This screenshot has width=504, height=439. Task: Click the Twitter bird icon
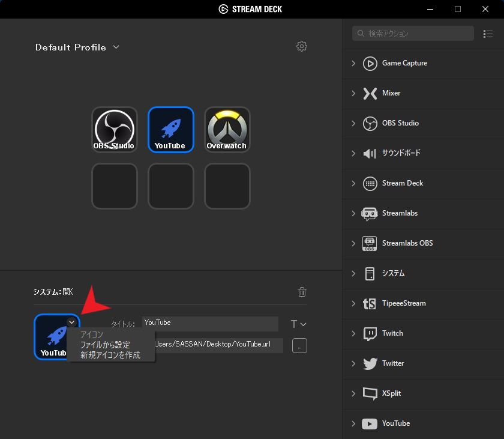370,364
